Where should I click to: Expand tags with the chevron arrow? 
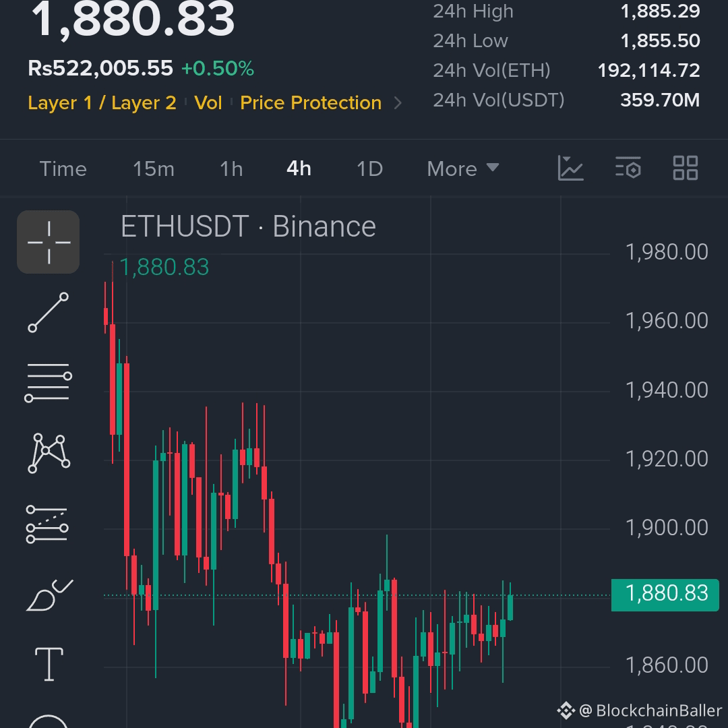point(398,103)
